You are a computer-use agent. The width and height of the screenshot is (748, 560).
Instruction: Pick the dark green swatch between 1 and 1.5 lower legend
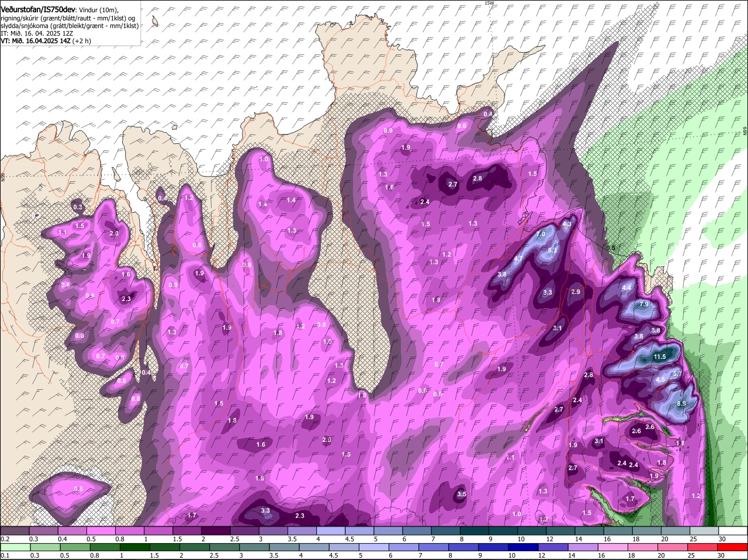[x=134, y=548]
